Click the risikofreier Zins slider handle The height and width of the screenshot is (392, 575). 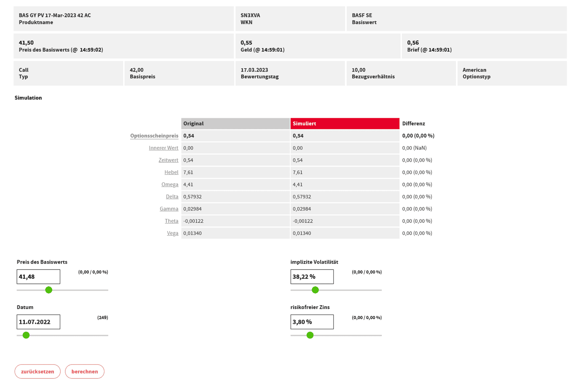[x=310, y=335]
